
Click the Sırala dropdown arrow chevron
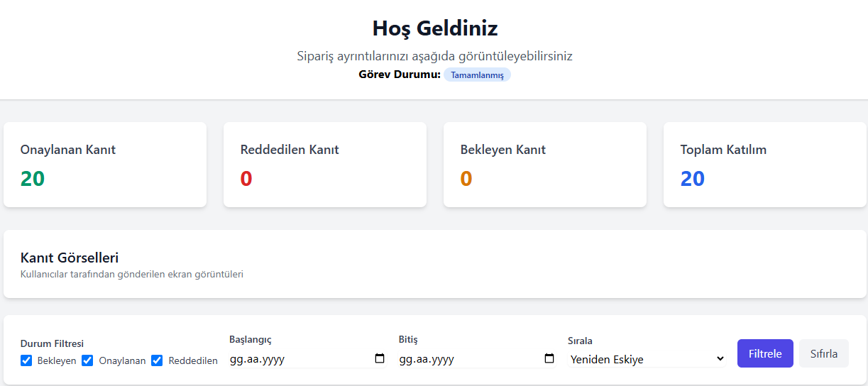click(720, 359)
